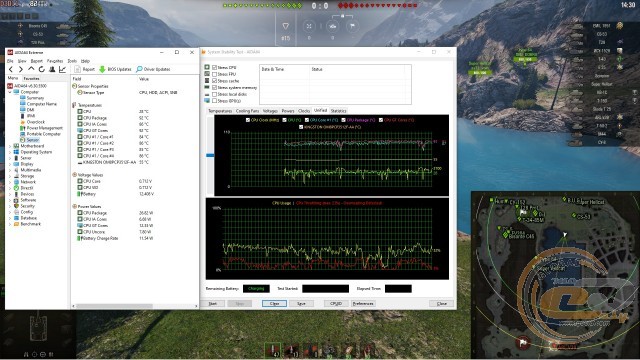
Task: Expand the Benchmark tree node
Action: coord(10,224)
